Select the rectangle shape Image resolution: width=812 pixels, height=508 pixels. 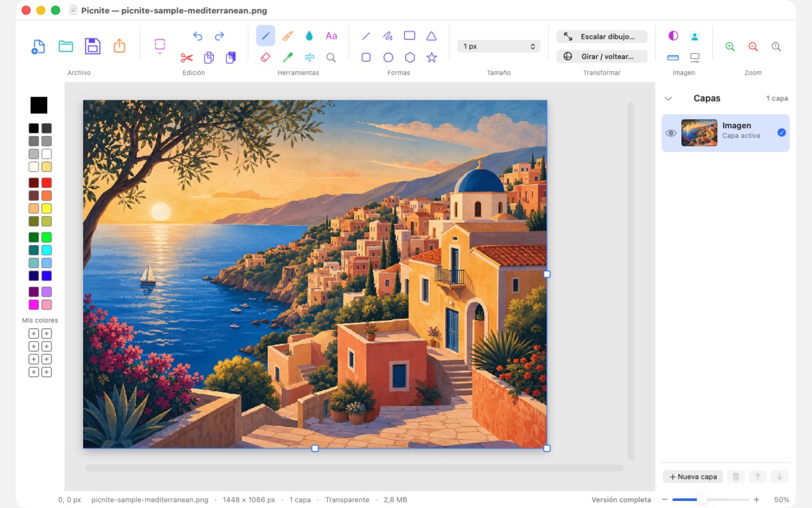[410, 36]
